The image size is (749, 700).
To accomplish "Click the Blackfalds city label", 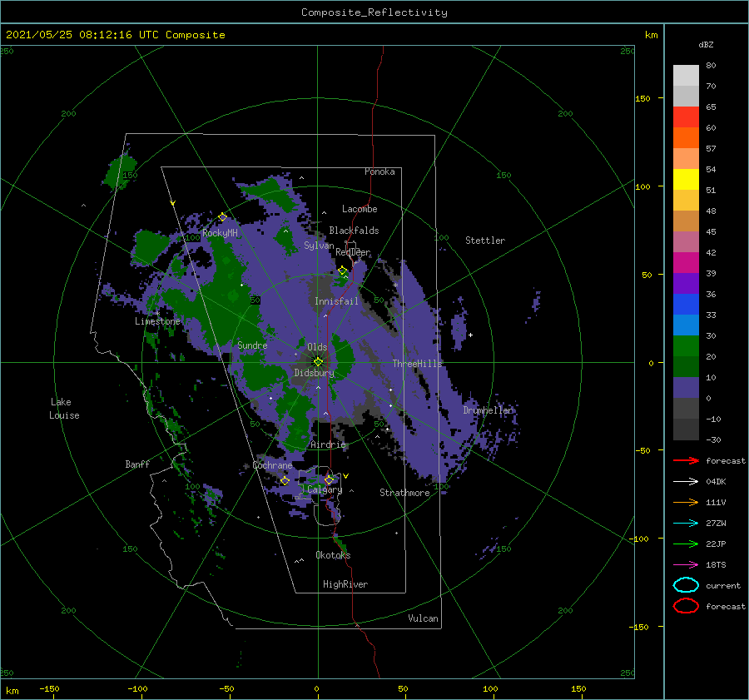I will click(354, 231).
